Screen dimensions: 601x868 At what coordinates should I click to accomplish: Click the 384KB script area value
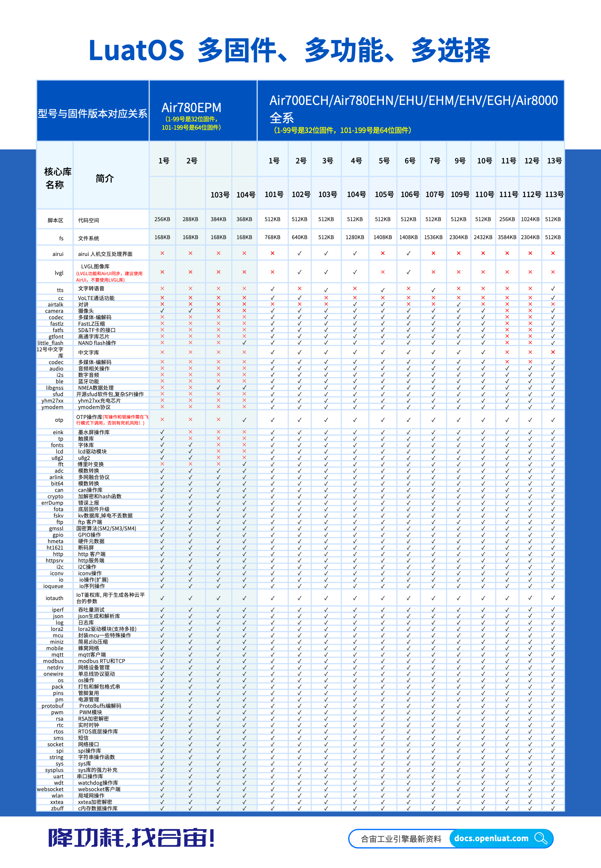[x=218, y=219]
